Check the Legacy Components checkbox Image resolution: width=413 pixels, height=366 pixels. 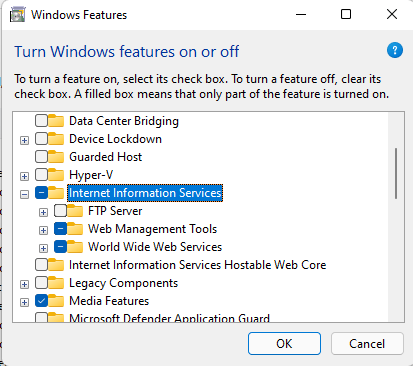click(x=41, y=283)
